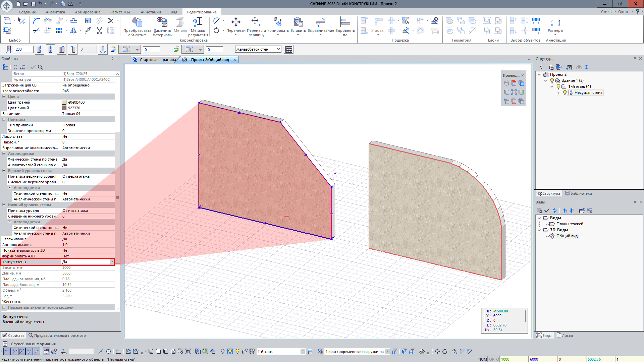Click the Заменить материалы icon
644x362 pixels.
coord(162,22)
